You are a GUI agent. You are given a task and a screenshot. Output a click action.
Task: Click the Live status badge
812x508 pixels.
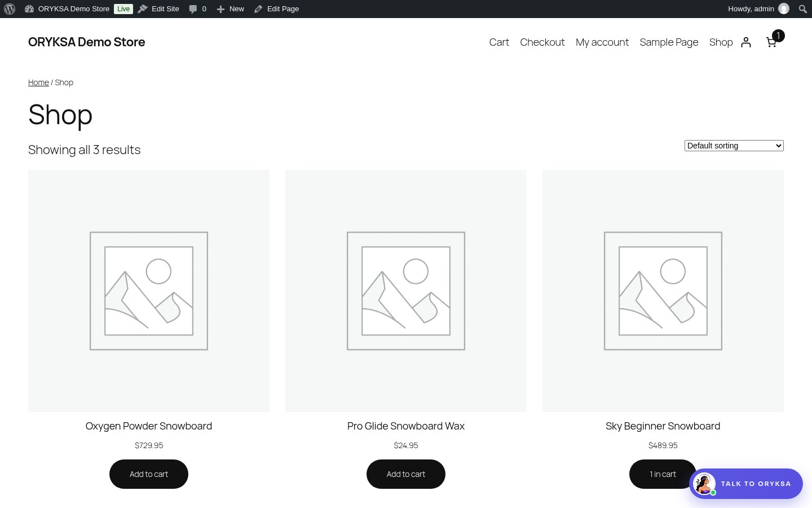(123, 9)
